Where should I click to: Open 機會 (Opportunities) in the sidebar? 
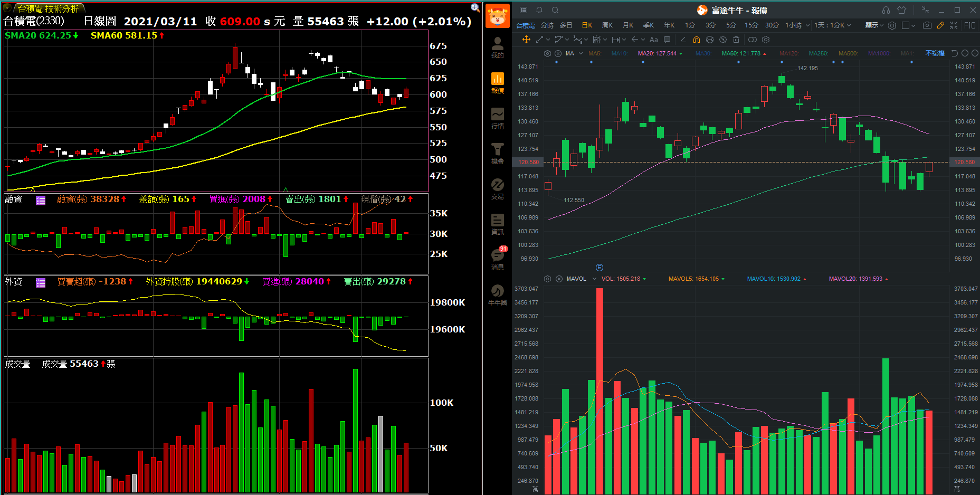pyautogui.click(x=497, y=154)
